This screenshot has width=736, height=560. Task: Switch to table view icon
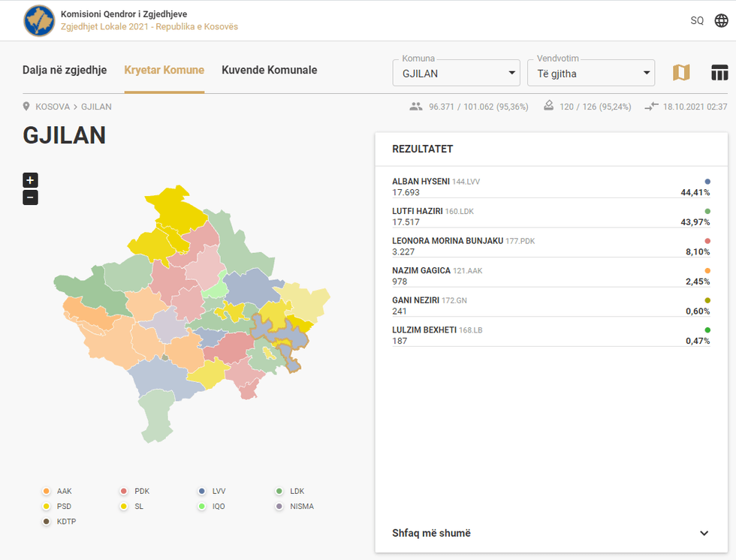click(719, 73)
